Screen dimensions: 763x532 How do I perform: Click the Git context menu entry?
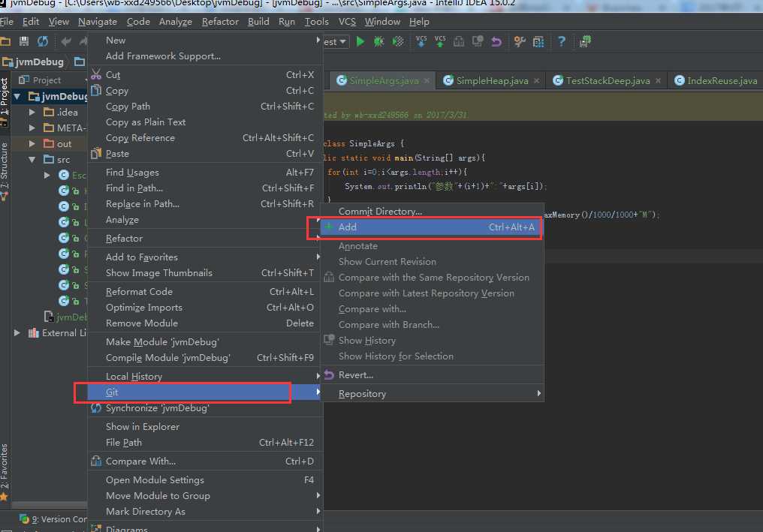pos(205,392)
